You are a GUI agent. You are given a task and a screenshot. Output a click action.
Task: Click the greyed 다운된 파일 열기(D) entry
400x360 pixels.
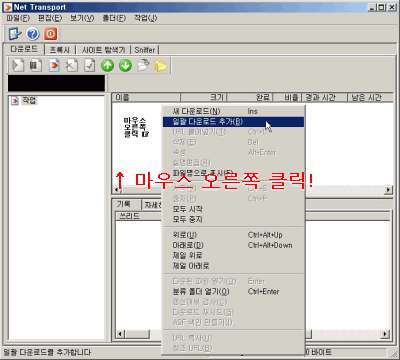coord(233,281)
